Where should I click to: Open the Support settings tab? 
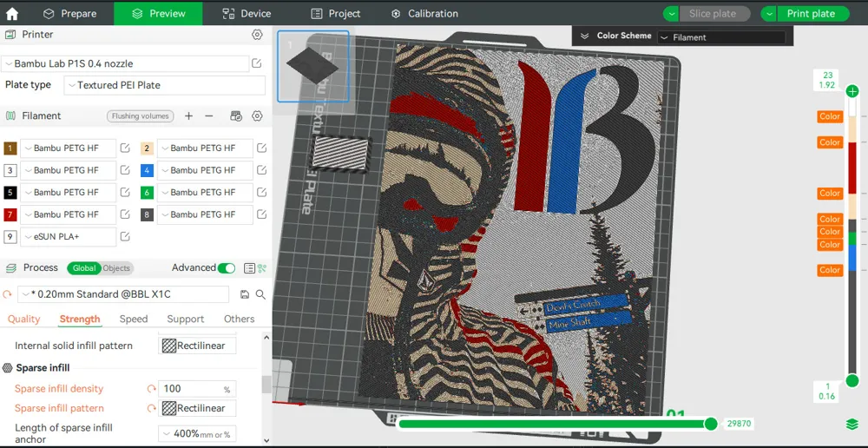pyautogui.click(x=186, y=319)
